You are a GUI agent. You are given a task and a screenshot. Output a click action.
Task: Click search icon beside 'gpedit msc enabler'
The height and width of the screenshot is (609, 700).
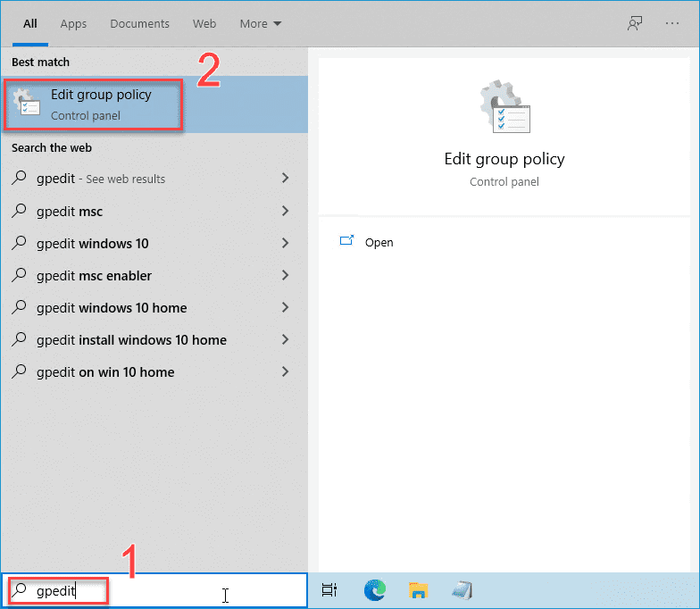tap(20, 275)
